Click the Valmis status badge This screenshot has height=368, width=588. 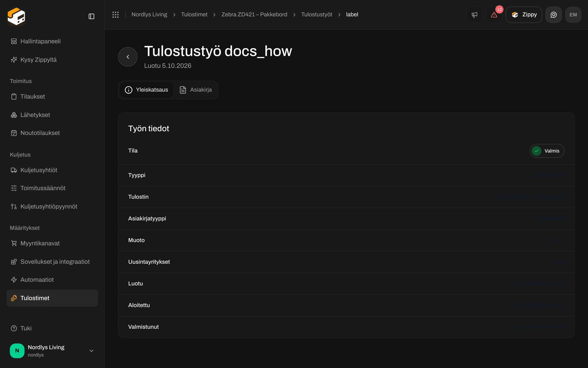click(x=547, y=151)
